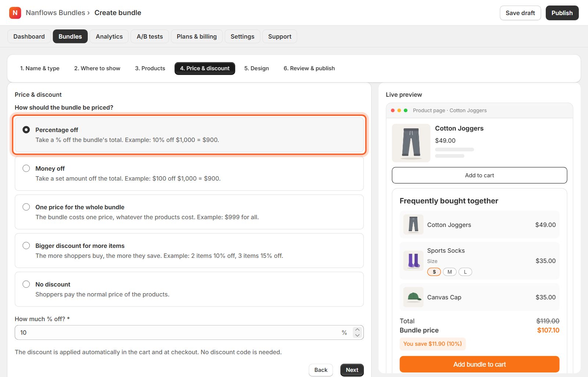Select step 4 Price & discount
588x377 pixels.
[x=205, y=68]
